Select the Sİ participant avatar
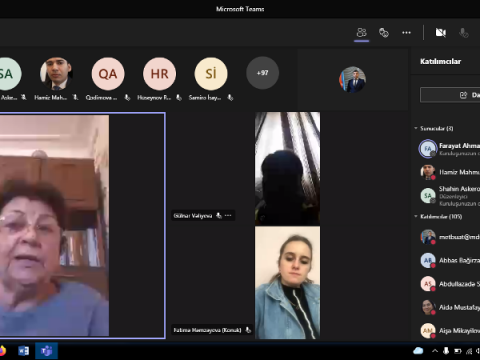 211,74
